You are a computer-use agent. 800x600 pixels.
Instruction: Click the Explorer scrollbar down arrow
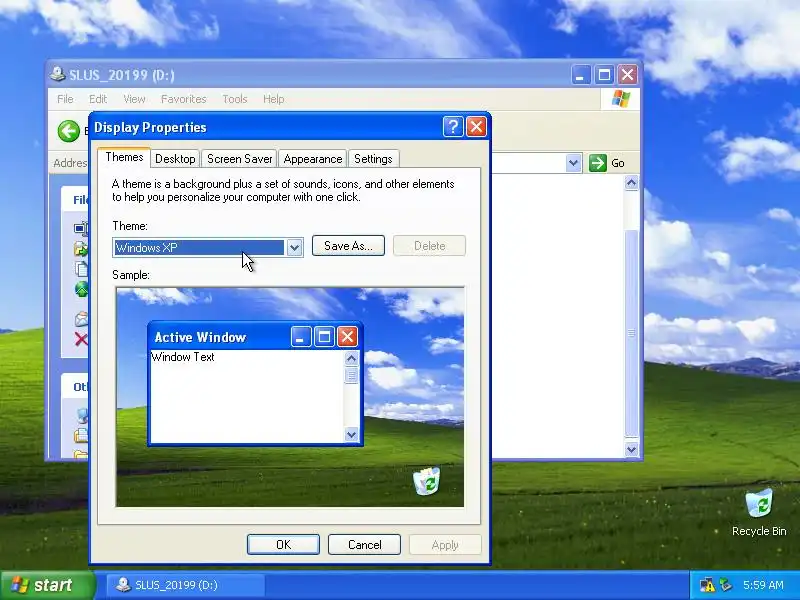pyautogui.click(x=631, y=449)
